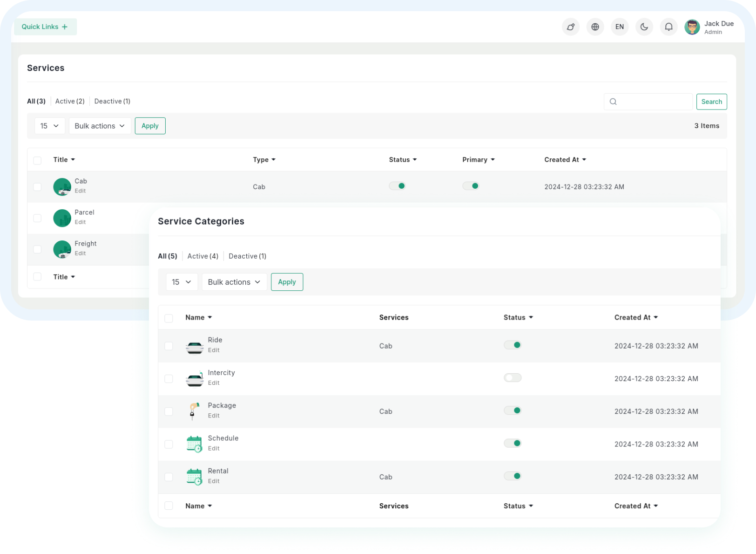
Task: Click the Ride category car icon
Action: coord(195,346)
